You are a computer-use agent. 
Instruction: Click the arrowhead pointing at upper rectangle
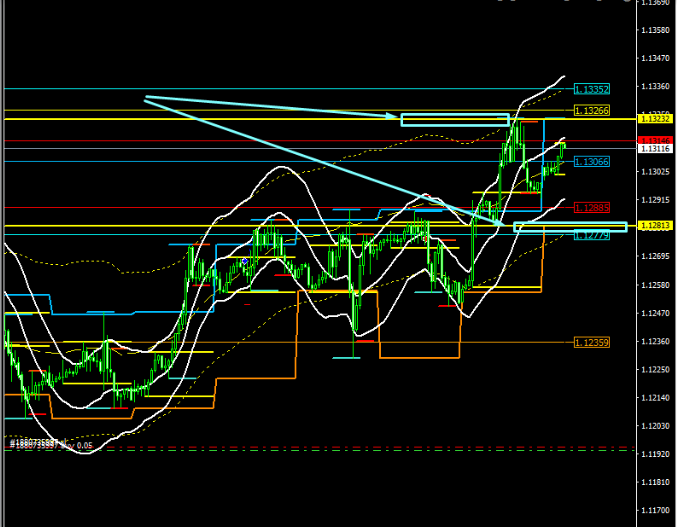coord(396,118)
